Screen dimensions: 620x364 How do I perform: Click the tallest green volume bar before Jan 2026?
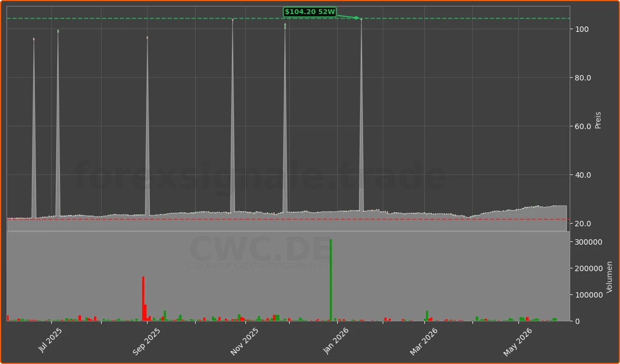pos(331,280)
